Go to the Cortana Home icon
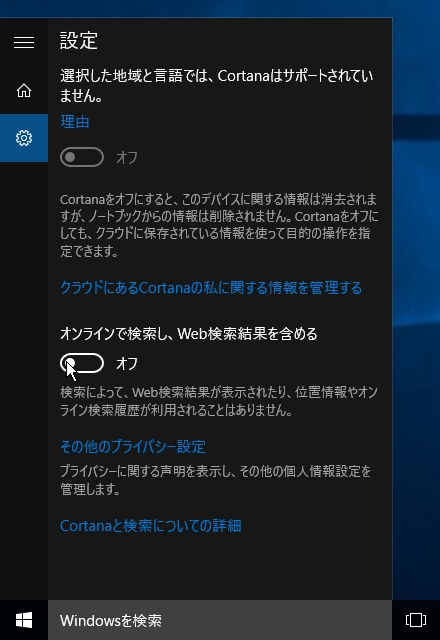Screen dimensions: 440x640 24,90
